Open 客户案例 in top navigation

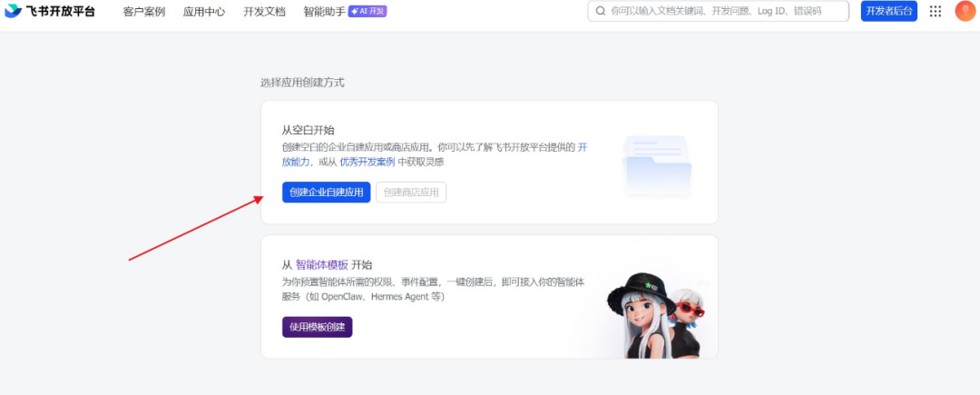(x=144, y=11)
